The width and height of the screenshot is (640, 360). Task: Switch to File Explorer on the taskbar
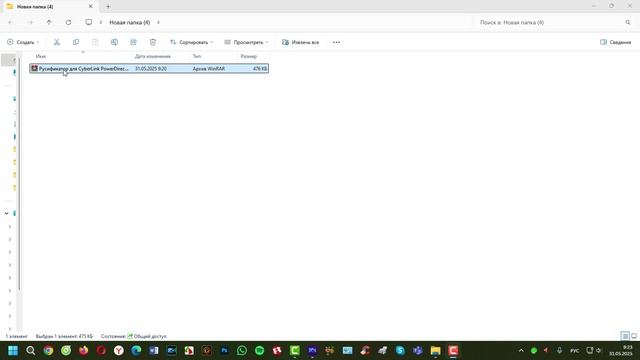pyautogui.click(x=436, y=351)
